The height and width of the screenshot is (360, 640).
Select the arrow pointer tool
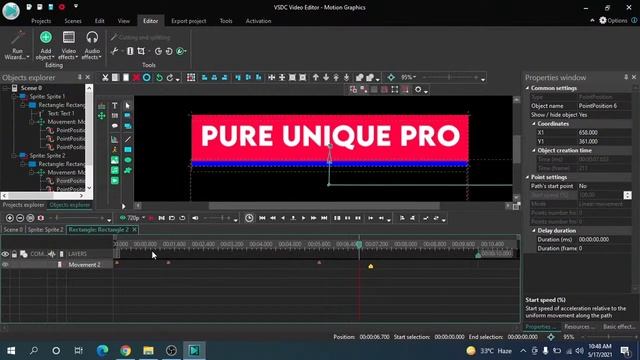tap(128, 106)
